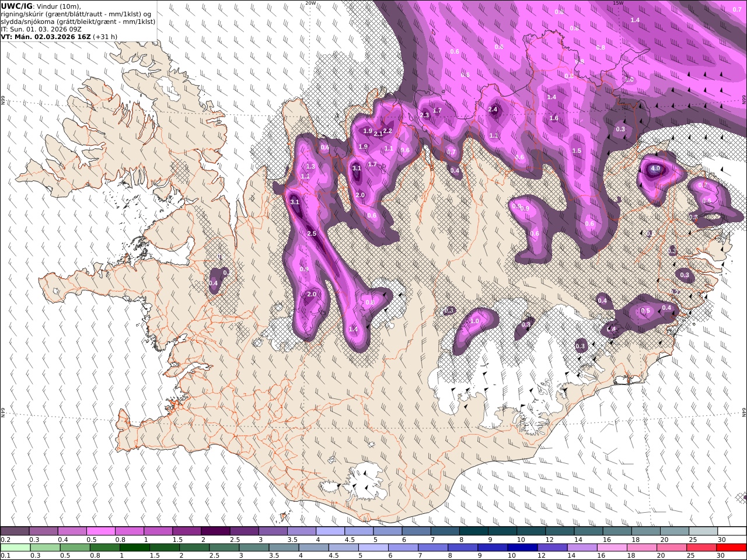Pick the bright red 30+ rain scale swatch
This screenshot has height=560, width=747.
tap(732, 548)
